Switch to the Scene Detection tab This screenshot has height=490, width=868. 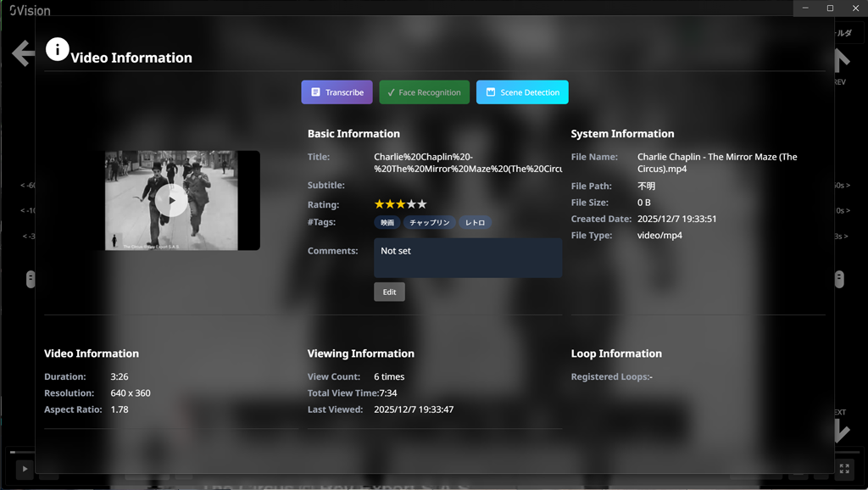point(522,92)
